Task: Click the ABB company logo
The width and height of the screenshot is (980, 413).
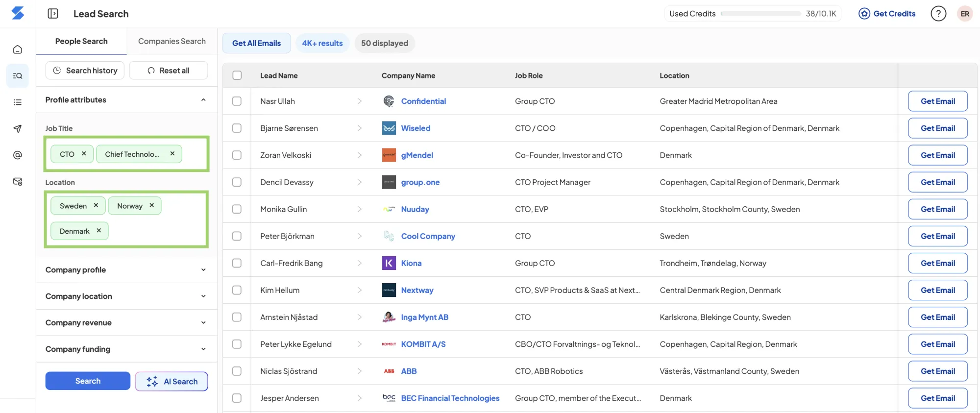Action: [x=389, y=371]
